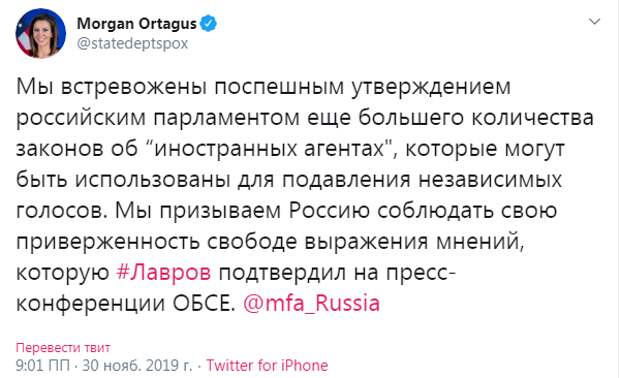Open the Twitter for iPhone source link
This screenshot has width=620, height=378.
pos(267,365)
